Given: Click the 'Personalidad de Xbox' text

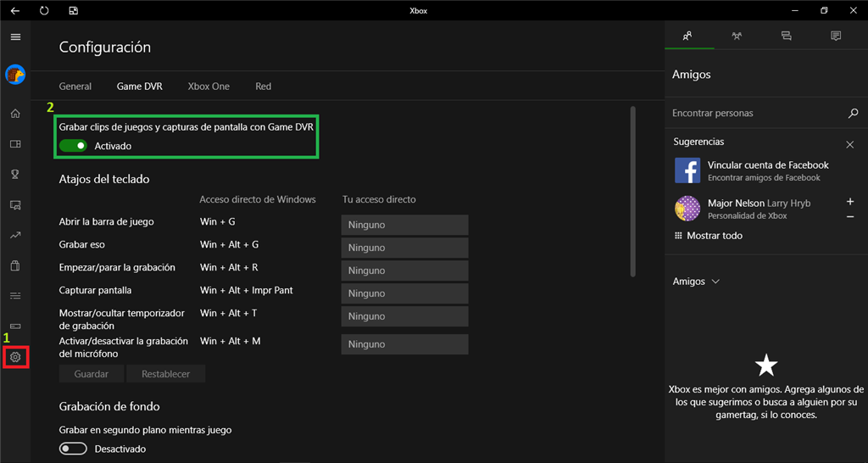Looking at the screenshot, I should 748,216.
